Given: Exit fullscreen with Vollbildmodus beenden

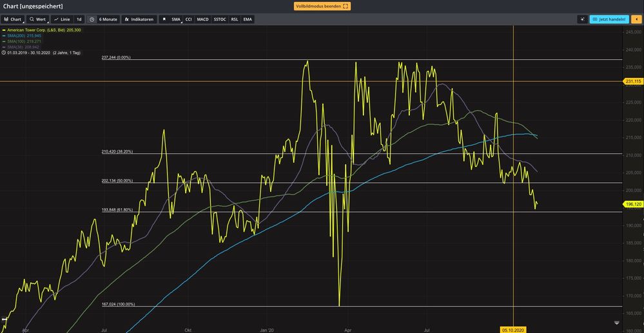Looking at the screenshot, I should click(322, 6).
